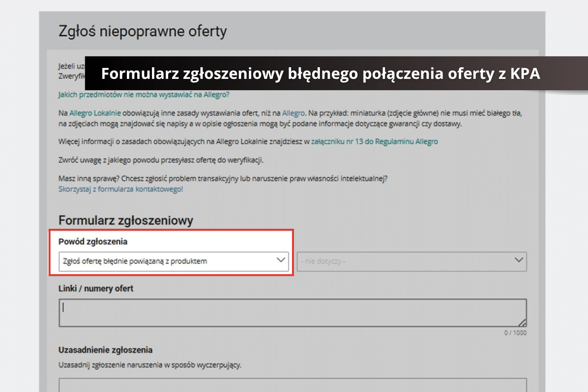
Task: Click the 'Linki / numery ofert' text area
Action: [293, 313]
